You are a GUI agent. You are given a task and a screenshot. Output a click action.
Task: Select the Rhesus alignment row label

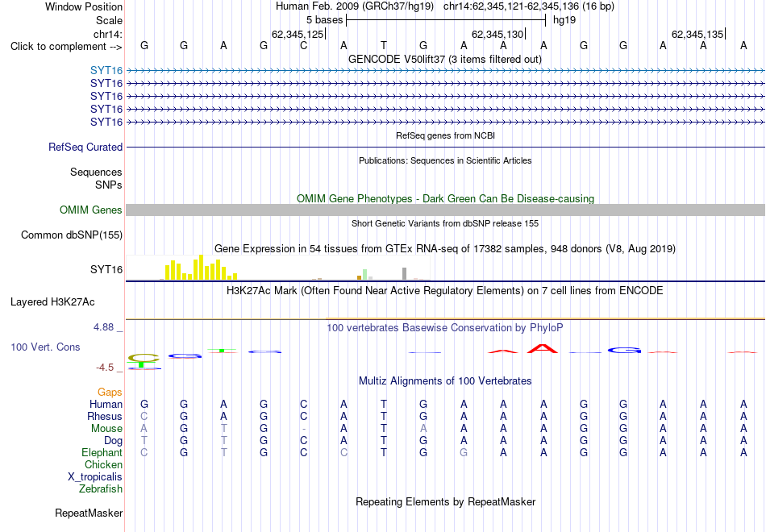[x=105, y=416]
